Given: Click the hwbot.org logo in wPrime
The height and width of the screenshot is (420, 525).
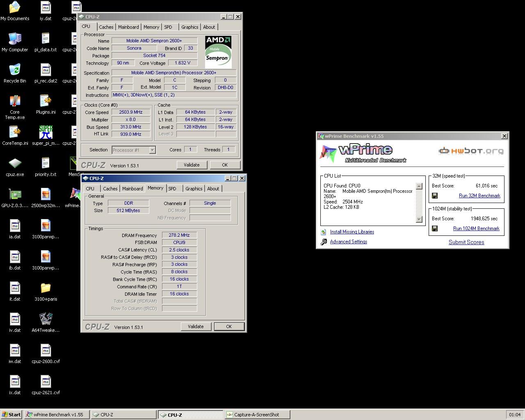Looking at the screenshot, I should [471, 151].
